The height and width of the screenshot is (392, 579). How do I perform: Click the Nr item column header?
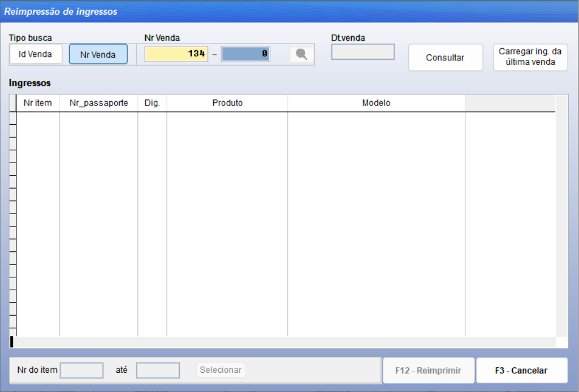click(37, 103)
